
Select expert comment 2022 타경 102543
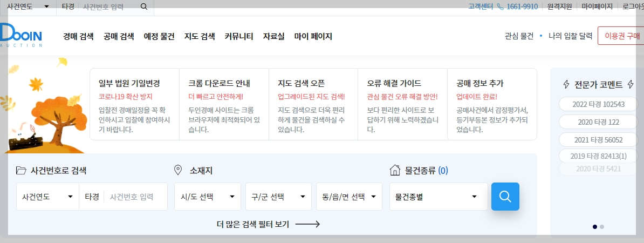click(x=598, y=104)
